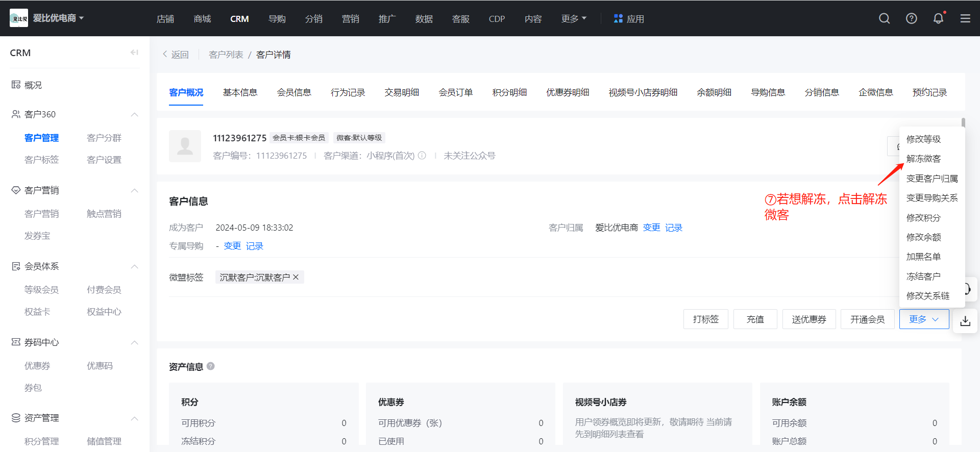Choose 修改积分 menu entry
This screenshot has height=452, width=980.
click(923, 218)
